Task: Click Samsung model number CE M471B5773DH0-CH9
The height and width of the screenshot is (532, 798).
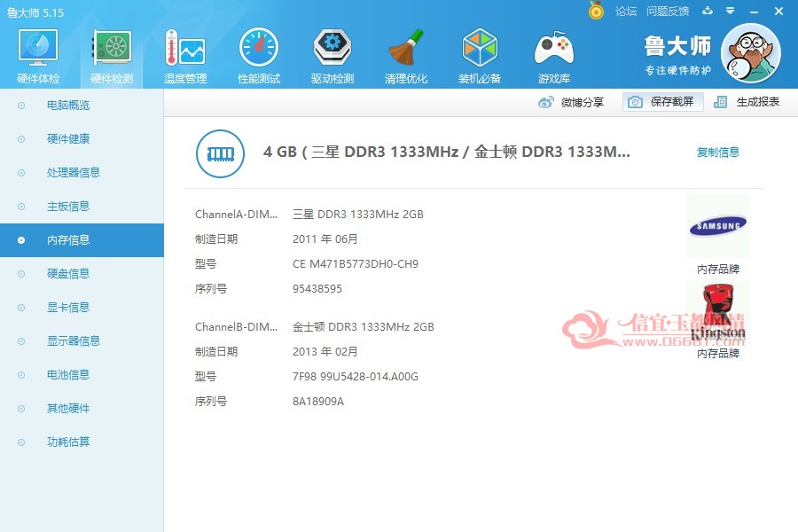Action: 356,264
